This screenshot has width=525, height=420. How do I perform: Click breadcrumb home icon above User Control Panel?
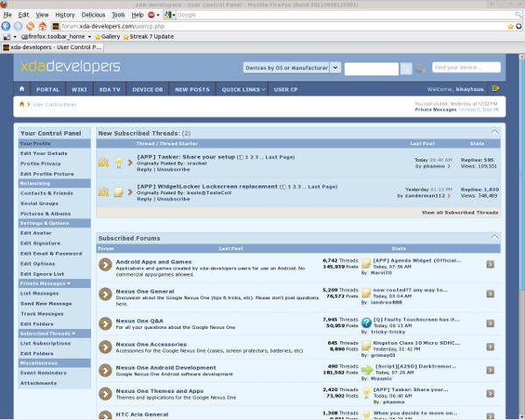point(23,105)
